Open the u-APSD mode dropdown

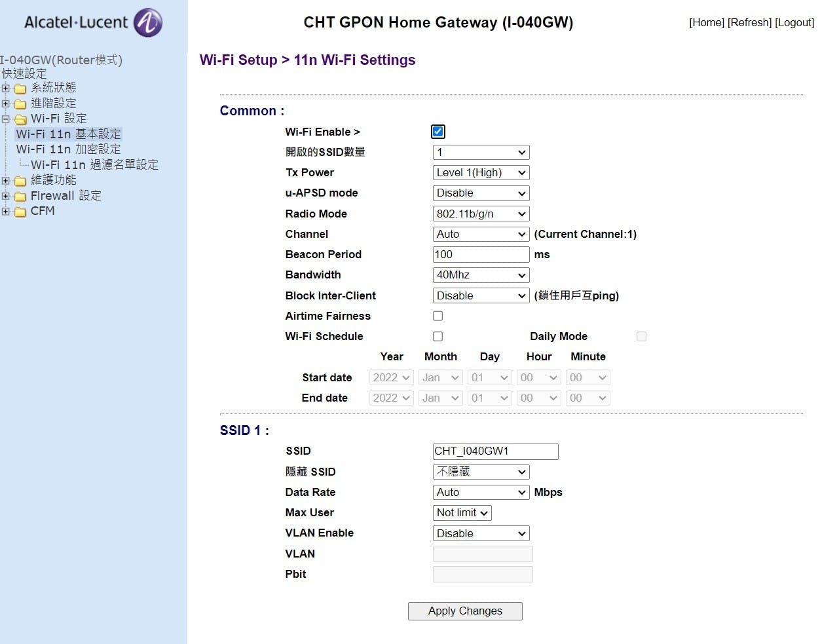[x=481, y=193]
